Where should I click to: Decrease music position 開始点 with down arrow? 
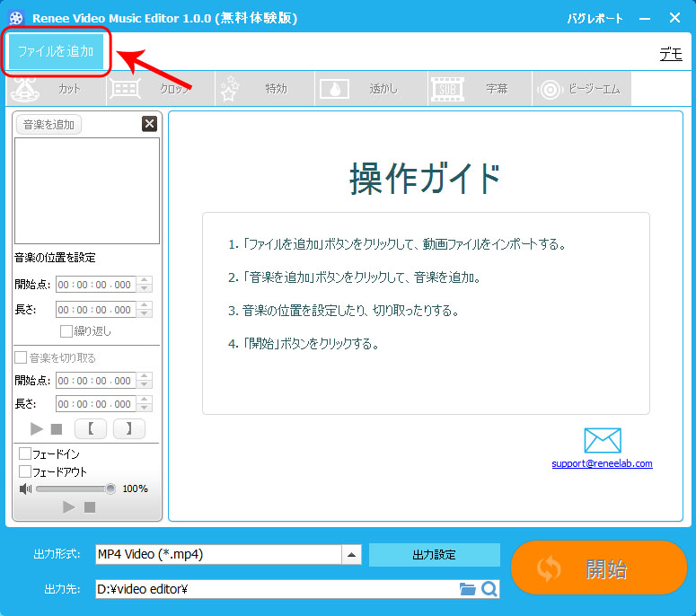click(145, 288)
